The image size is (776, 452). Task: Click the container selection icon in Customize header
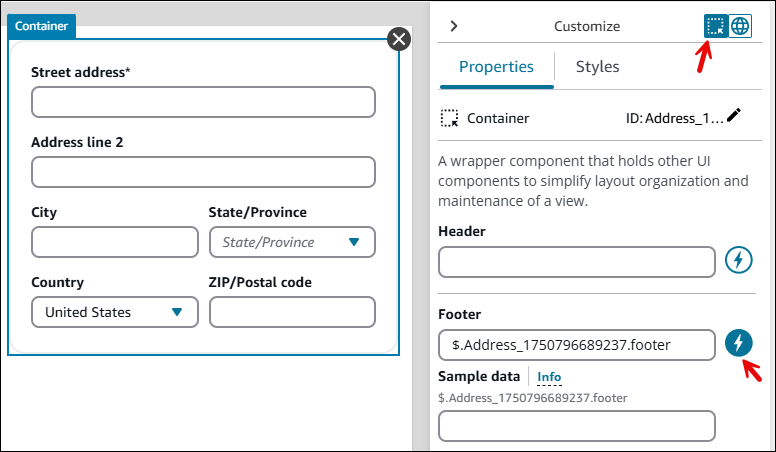click(x=715, y=27)
